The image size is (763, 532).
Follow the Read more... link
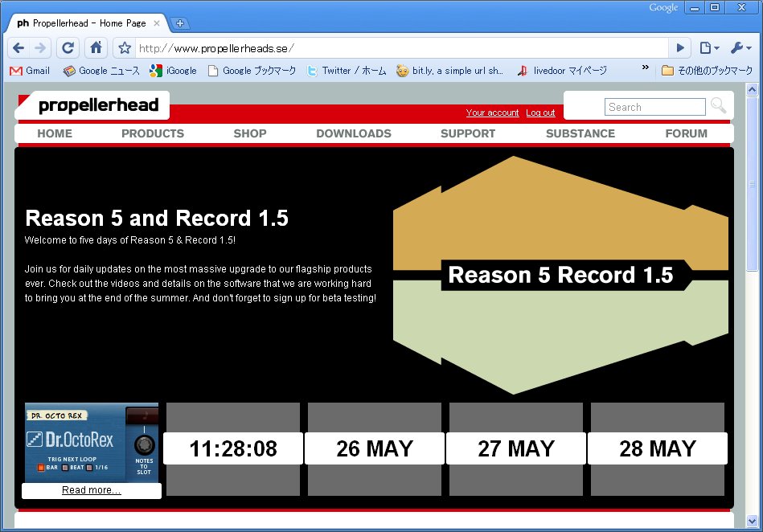point(92,490)
